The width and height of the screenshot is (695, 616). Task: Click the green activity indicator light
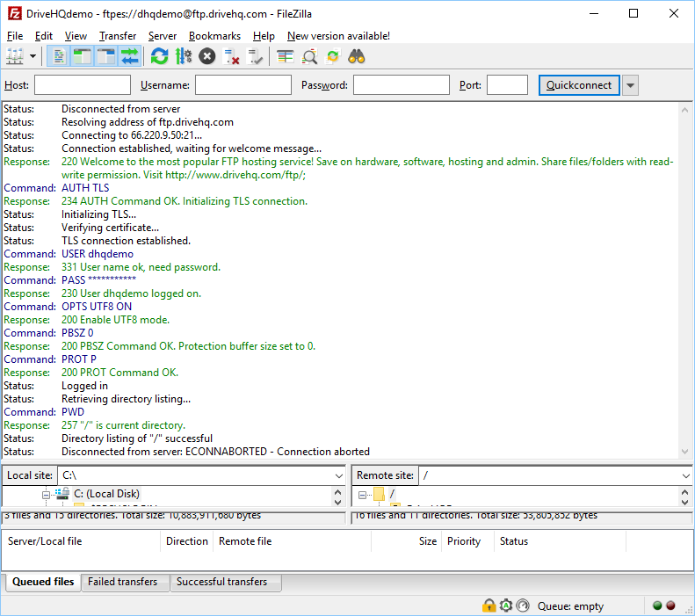[x=657, y=605]
